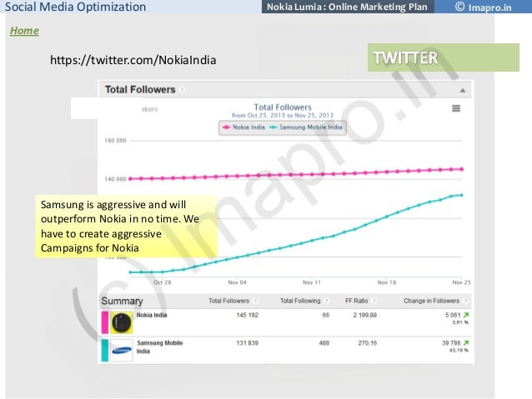Click Nokia India following value 66
Viewport: 532px width, 399px height.
[326, 315]
